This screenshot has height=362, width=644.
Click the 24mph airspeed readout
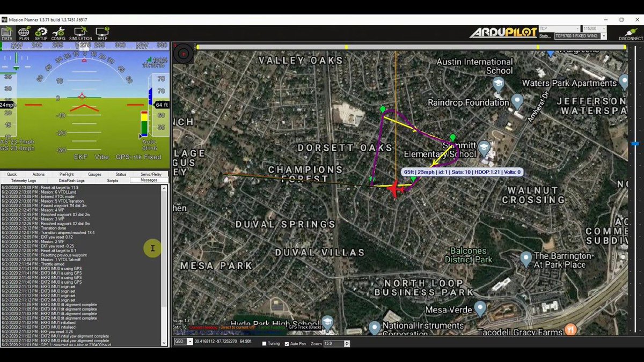point(7,105)
